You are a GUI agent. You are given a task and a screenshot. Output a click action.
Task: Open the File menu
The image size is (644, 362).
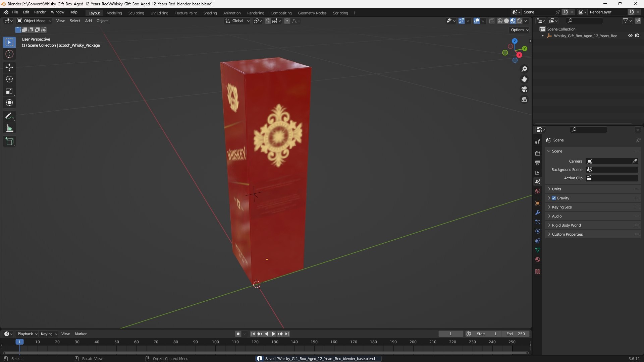[15, 12]
